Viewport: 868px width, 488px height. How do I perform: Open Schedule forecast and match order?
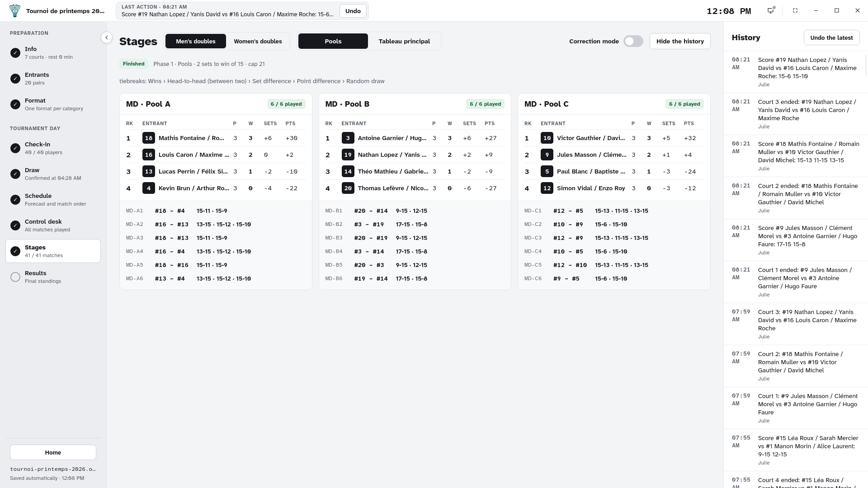(x=53, y=200)
